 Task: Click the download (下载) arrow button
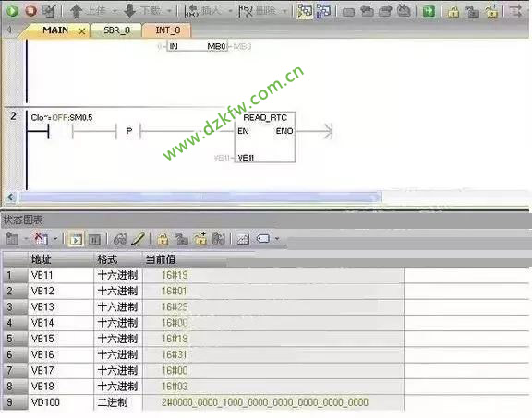[130, 11]
